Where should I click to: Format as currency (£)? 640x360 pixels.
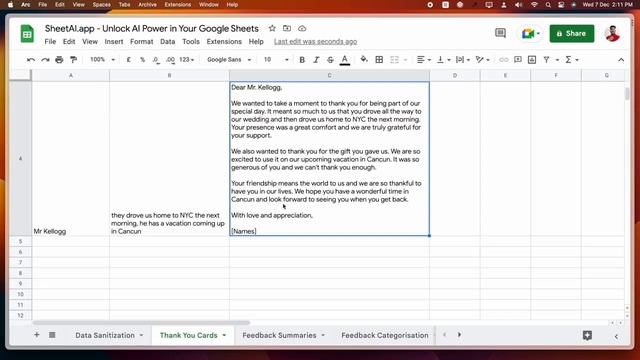coord(129,60)
